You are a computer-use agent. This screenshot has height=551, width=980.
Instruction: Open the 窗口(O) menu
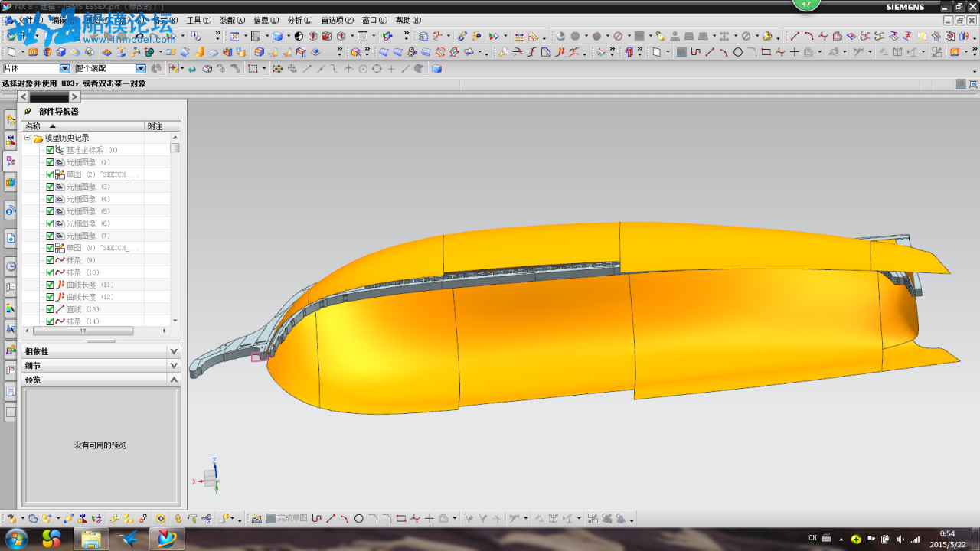(x=374, y=21)
